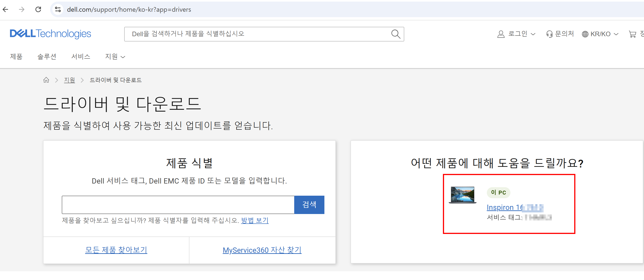The width and height of the screenshot is (644, 280).
Task: Click the Dell Technologies logo
Action: (50, 33)
